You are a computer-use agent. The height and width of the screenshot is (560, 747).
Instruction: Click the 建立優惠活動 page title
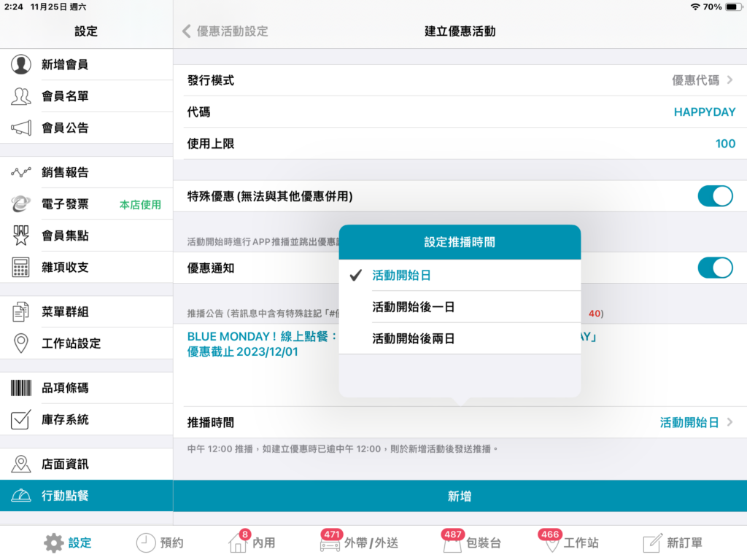pyautogui.click(x=460, y=31)
